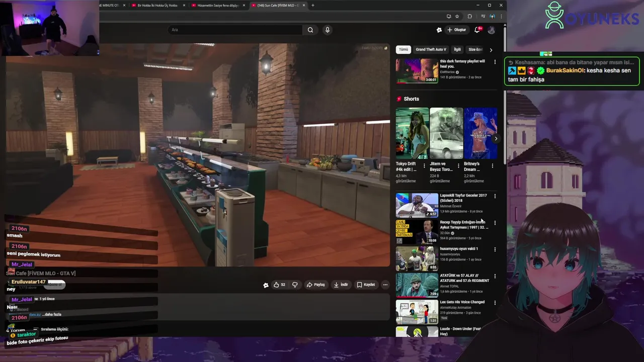This screenshot has height=362, width=644.
Task: Open media control icon in browser toolbar
Action: (x=483, y=16)
